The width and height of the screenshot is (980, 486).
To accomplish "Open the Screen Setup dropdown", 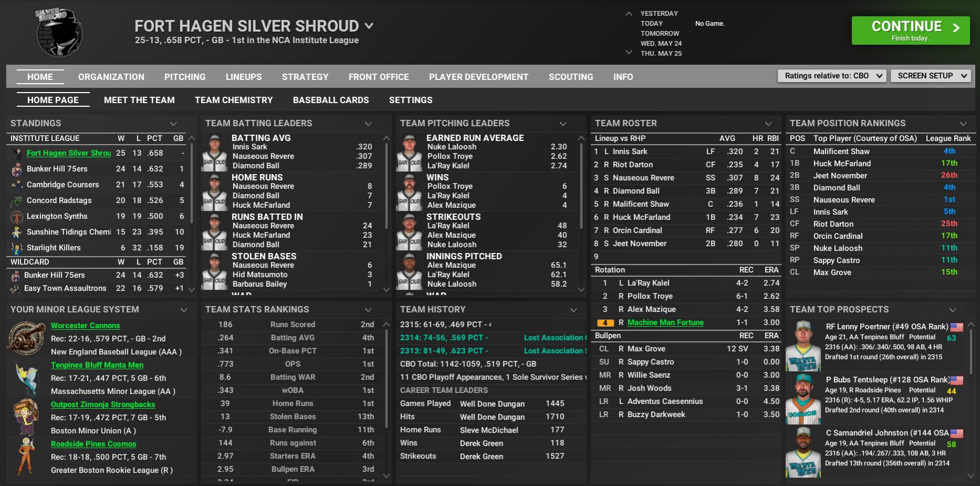I will pos(931,76).
